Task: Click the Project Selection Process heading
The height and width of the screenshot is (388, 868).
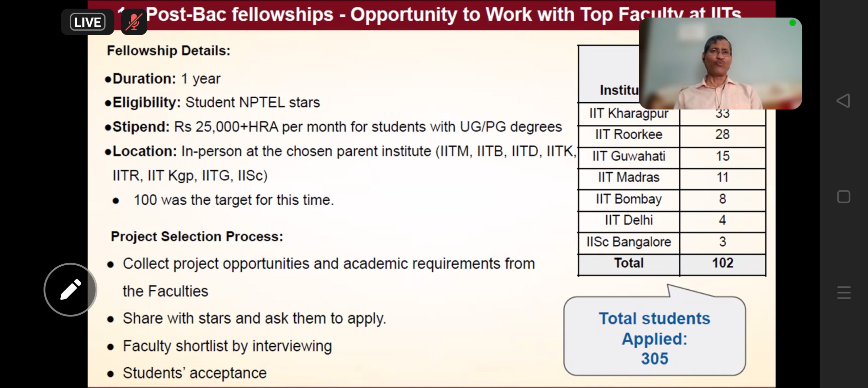Action: (197, 237)
